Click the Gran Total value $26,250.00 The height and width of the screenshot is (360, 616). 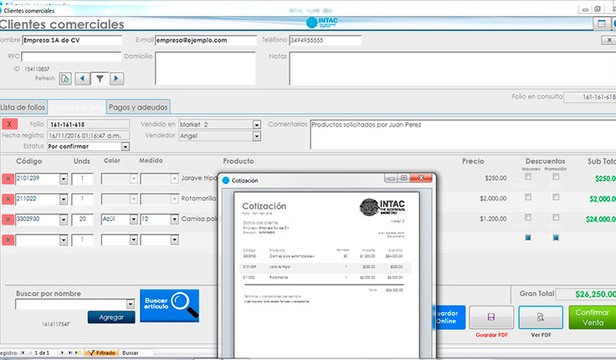pos(595,294)
